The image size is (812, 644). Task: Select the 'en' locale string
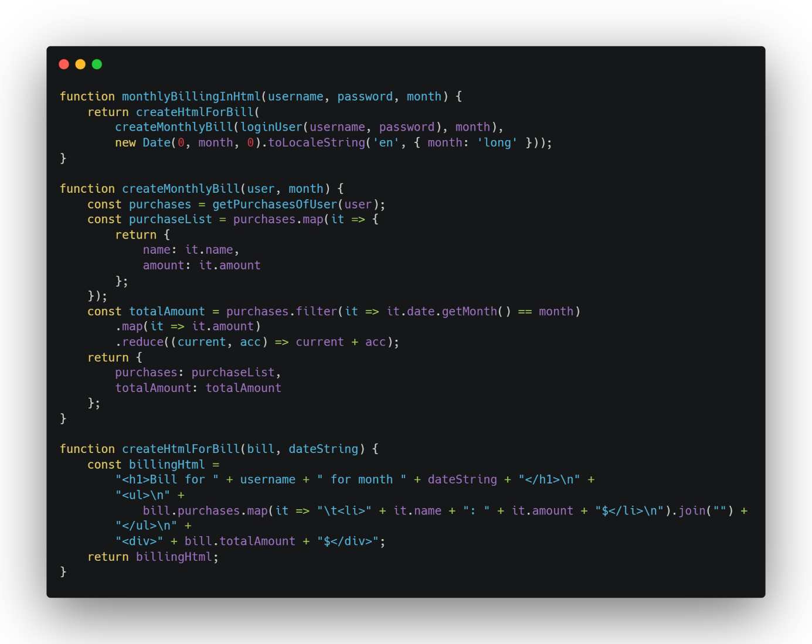(x=386, y=142)
